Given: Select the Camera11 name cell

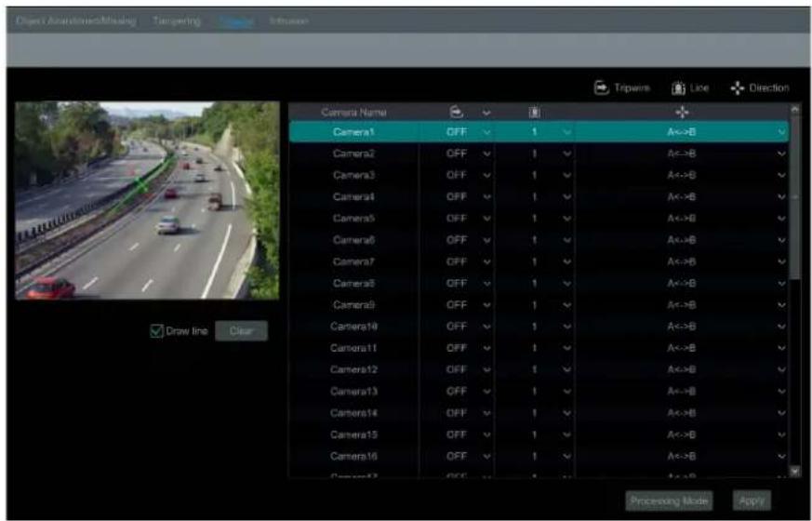Looking at the screenshot, I should pos(353,348).
